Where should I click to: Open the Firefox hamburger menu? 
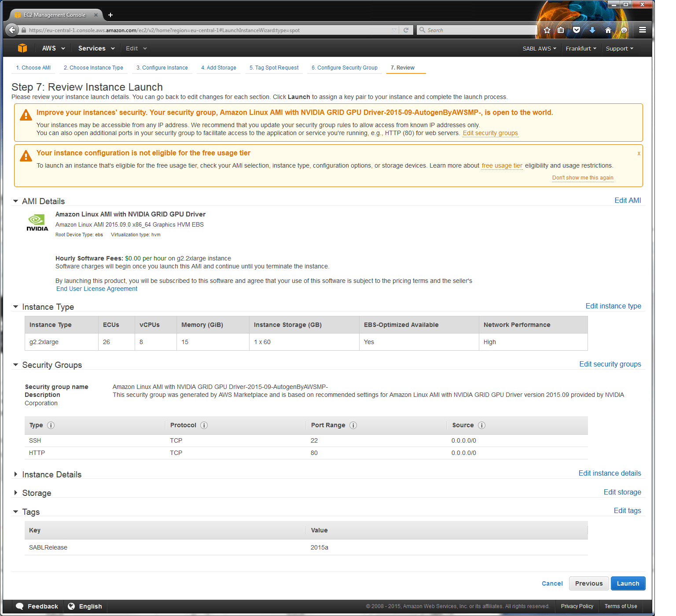point(642,29)
